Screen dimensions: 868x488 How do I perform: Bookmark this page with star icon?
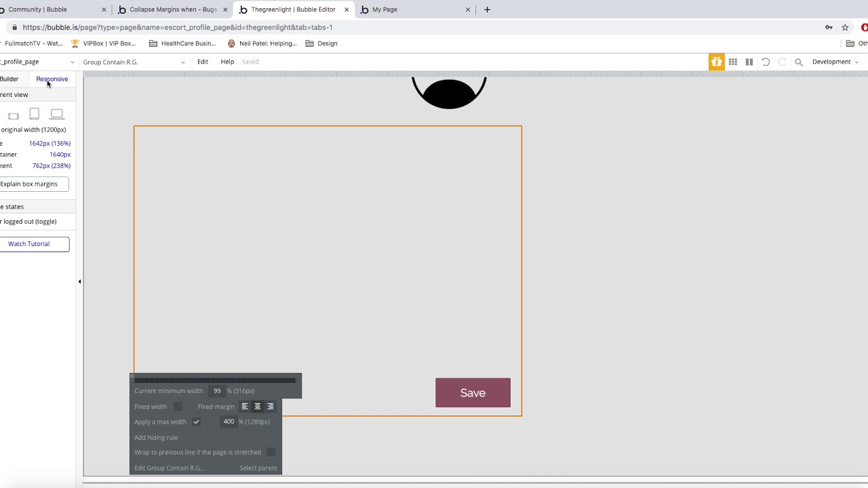click(x=845, y=27)
